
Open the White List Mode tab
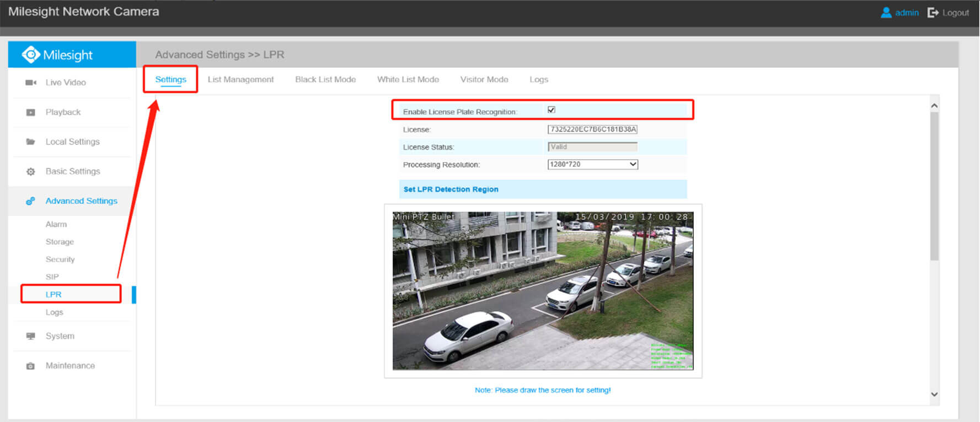408,79
